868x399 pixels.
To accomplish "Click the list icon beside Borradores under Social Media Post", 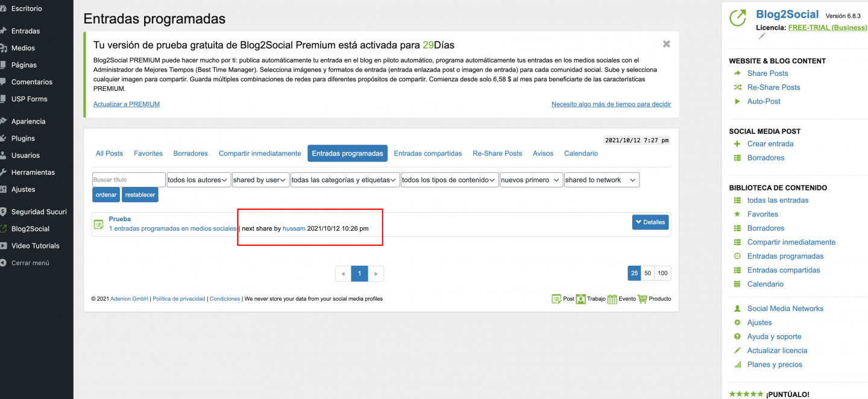I will (x=737, y=158).
